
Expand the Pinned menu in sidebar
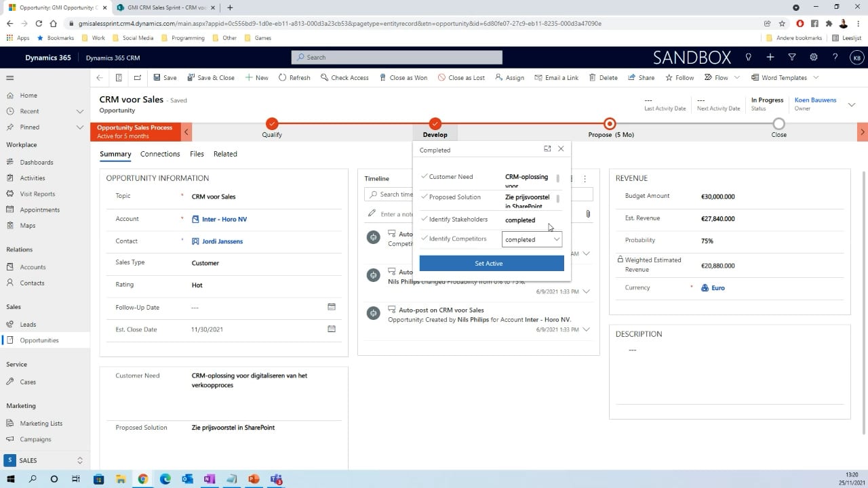pyautogui.click(x=80, y=127)
